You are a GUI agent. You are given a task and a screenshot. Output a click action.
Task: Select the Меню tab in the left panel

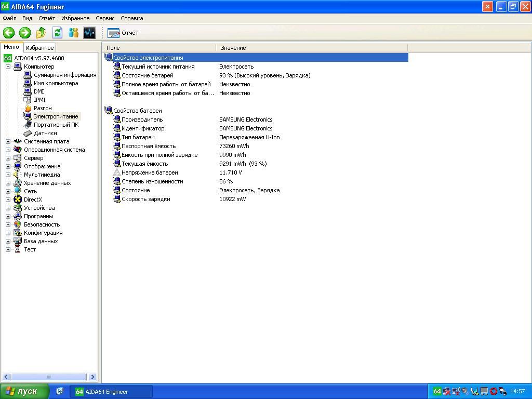point(11,47)
